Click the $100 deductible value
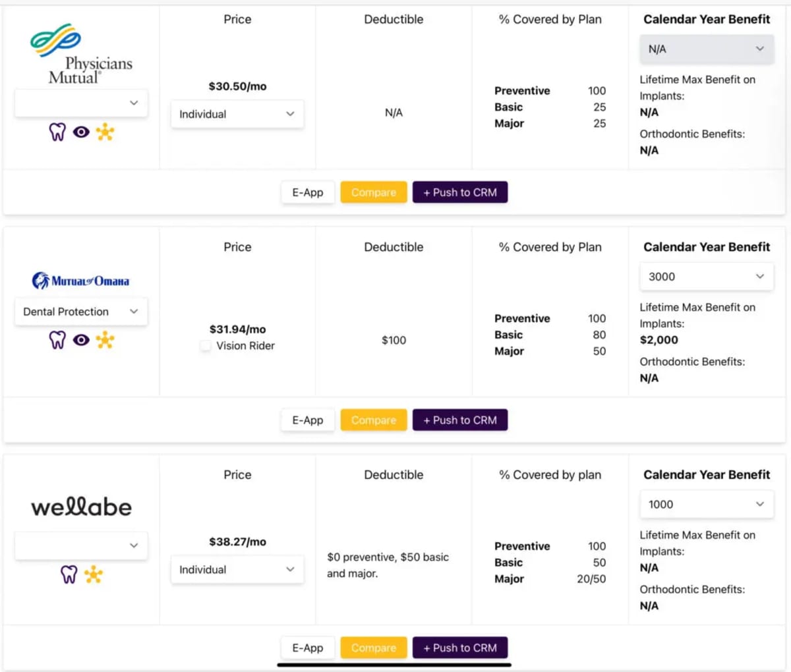791x672 pixels. point(394,341)
